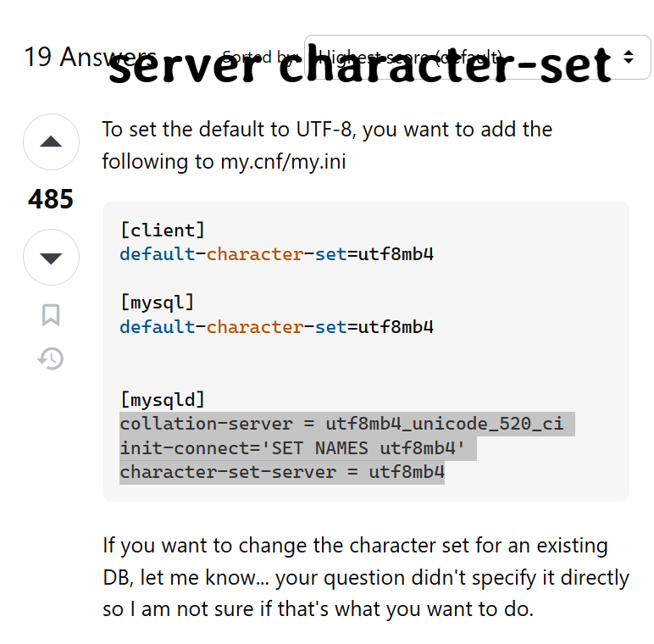Click the [mysqld] section line

163,398
